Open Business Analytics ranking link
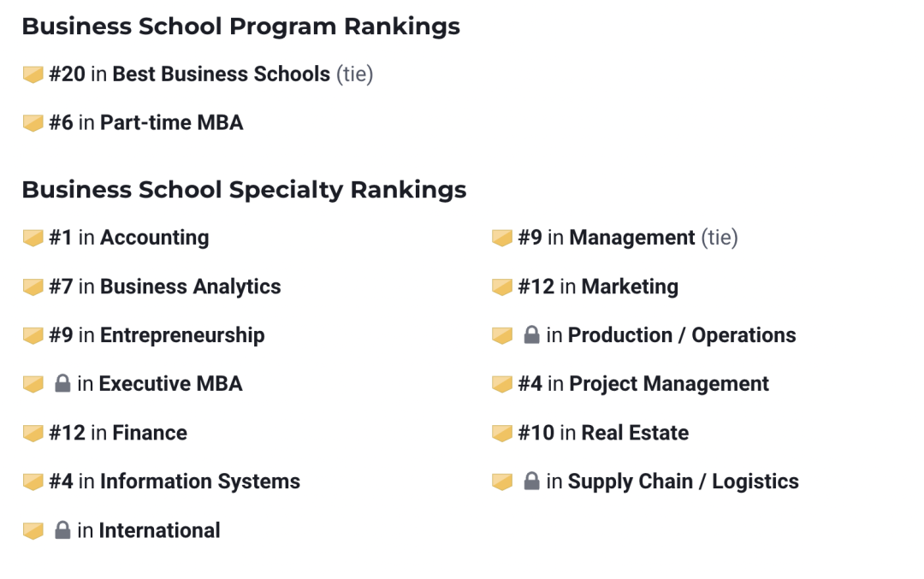This screenshot has height=579, width=924. click(190, 287)
